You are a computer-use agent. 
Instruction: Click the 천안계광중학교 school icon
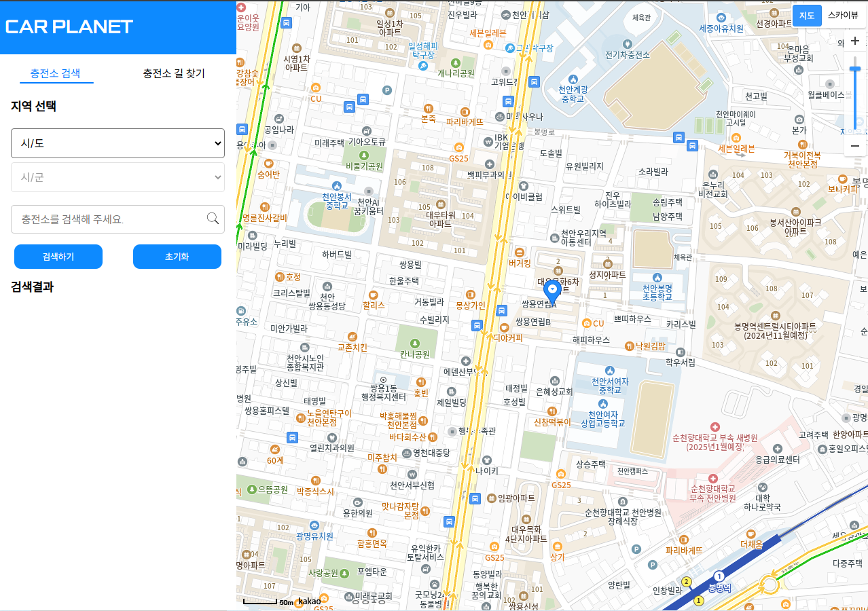point(572,79)
